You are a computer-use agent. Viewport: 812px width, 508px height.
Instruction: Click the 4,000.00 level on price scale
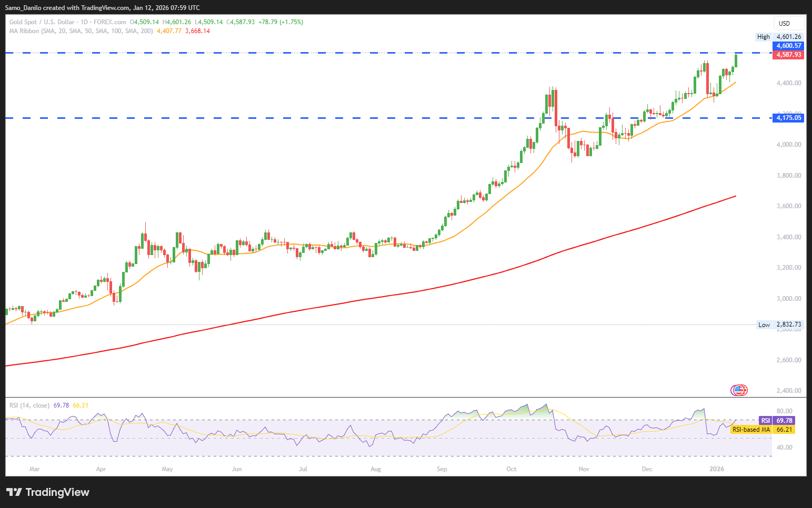pos(788,145)
